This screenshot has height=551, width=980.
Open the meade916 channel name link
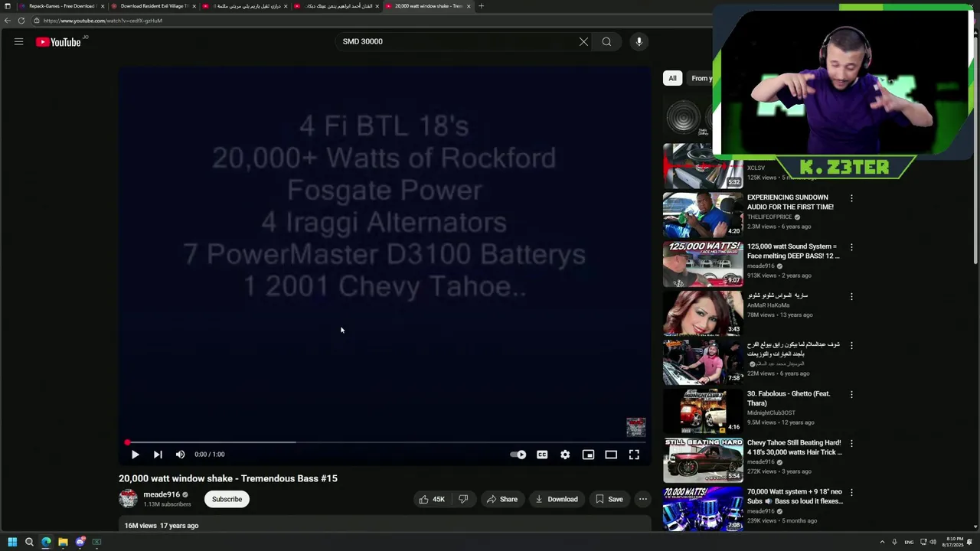(162, 494)
